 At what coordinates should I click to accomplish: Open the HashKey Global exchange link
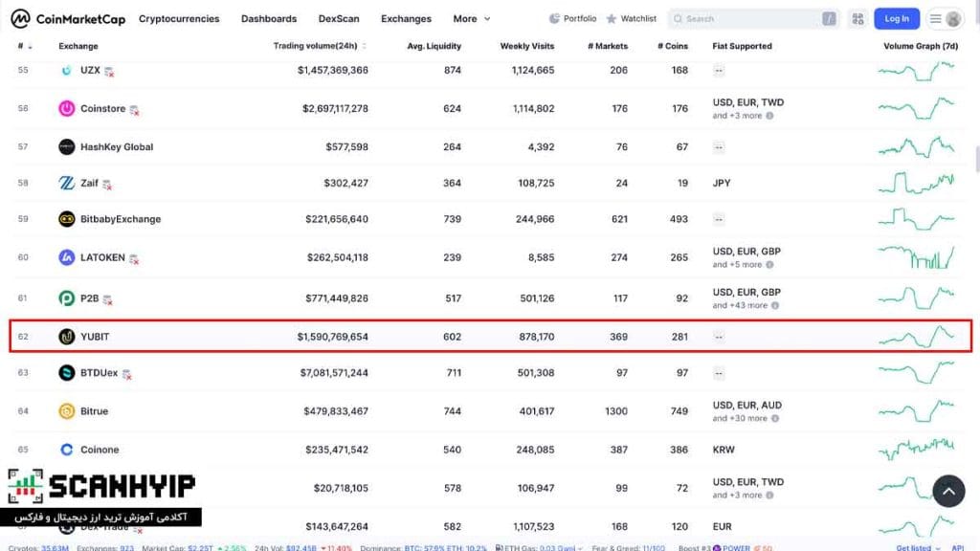(x=117, y=146)
